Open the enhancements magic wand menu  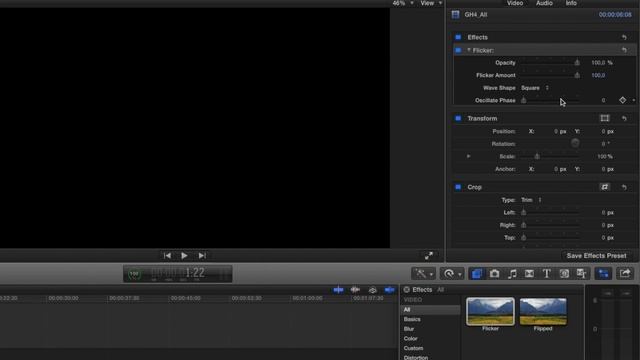(x=423, y=273)
